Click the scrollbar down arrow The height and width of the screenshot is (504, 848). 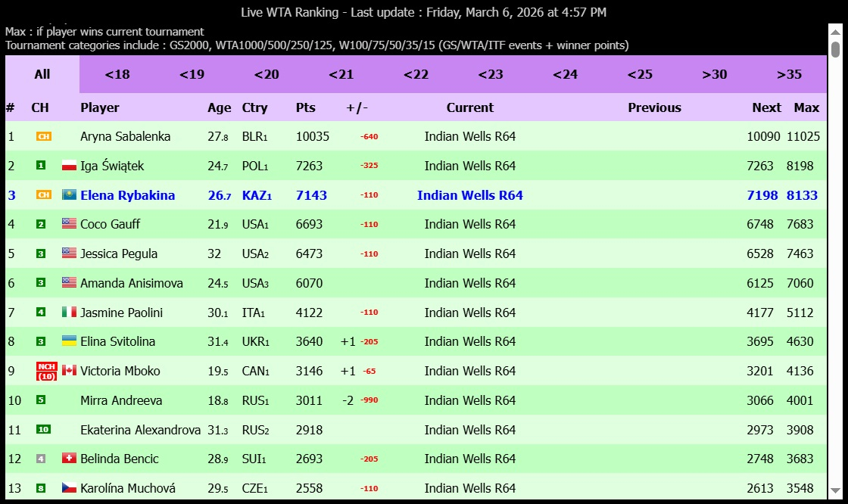coord(835,490)
